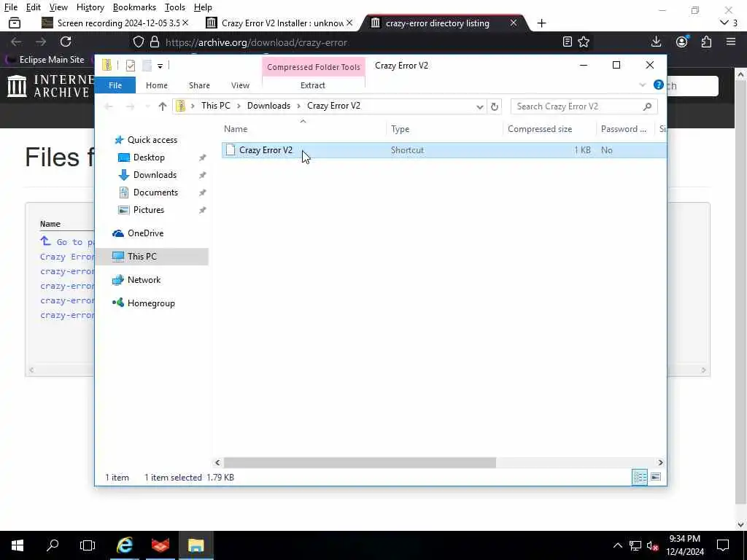The width and height of the screenshot is (747, 560).
Task: Open Firefox hamburger application menu
Action: coord(731,42)
